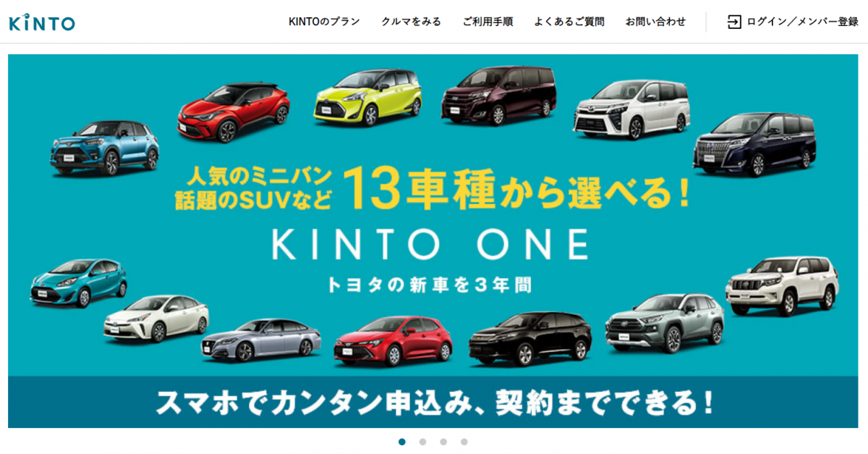Click the red C-HR car image
Image resolution: width=868 pixels, height=454 pixels.
click(234, 112)
